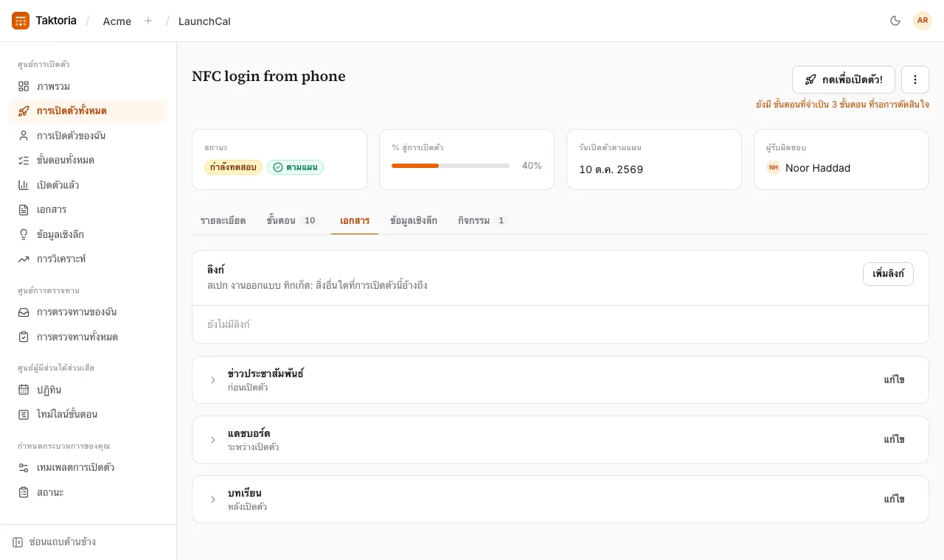Click แก้ไข for แดชบอร์ด
Screen dimensions: 944x560
(894, 440)
